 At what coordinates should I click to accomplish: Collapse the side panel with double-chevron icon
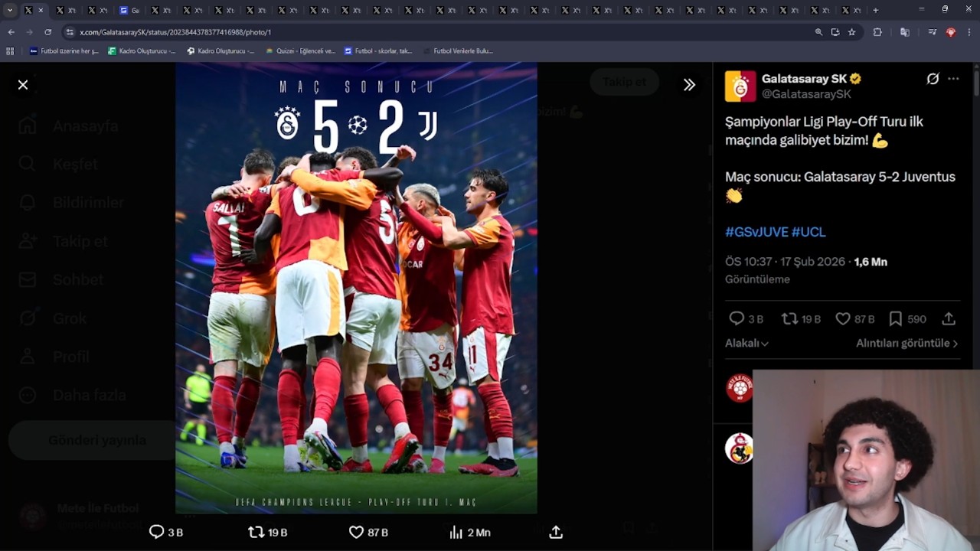pos(689,85)
